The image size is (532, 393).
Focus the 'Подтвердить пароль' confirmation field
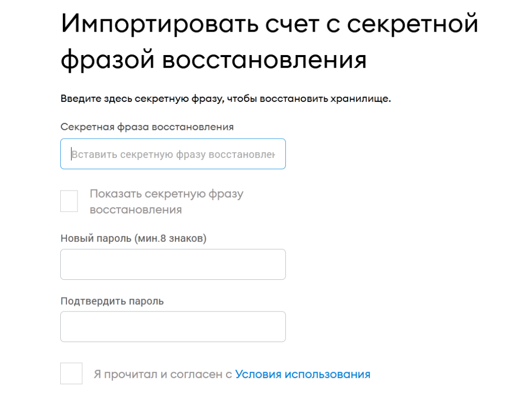point(173,327)
